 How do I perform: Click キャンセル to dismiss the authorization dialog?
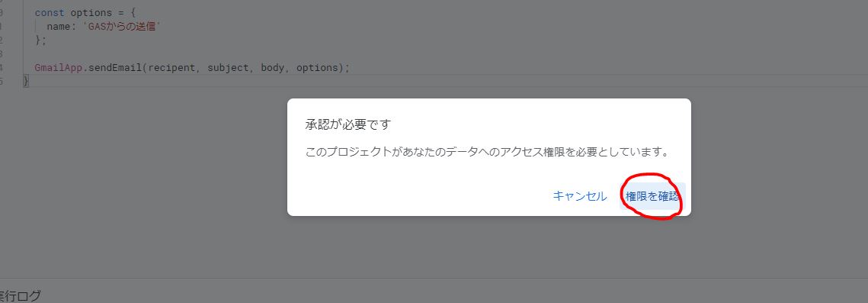click(x=580, y=196)
